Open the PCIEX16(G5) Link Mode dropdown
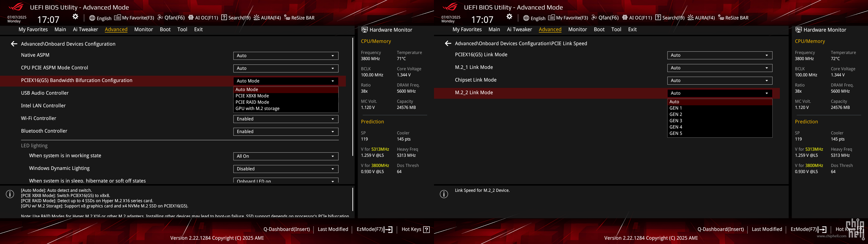 [x=720, y=55]
